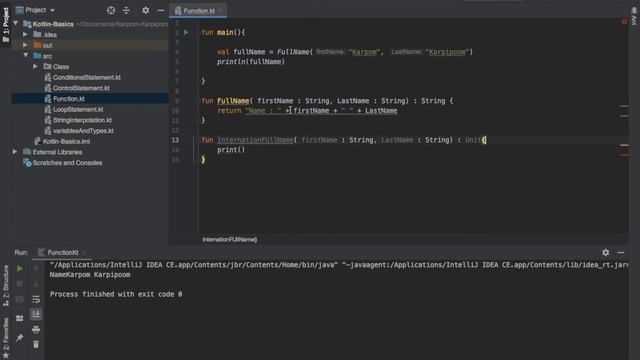Click yellow warning stripe marker
Image resolution: width=640 pixels, height=360 pixels.
coord(624,145)
